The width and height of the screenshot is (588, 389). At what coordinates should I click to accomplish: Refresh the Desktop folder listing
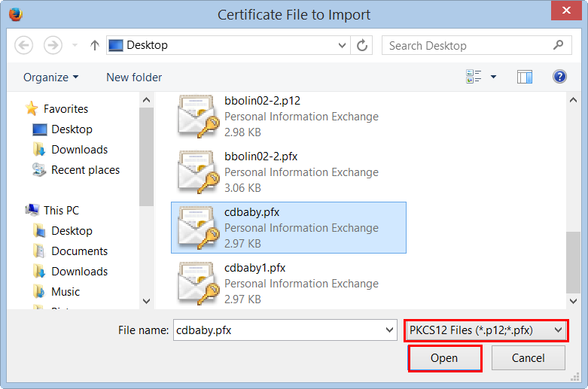pyautogui.click(x=362, y=45)
